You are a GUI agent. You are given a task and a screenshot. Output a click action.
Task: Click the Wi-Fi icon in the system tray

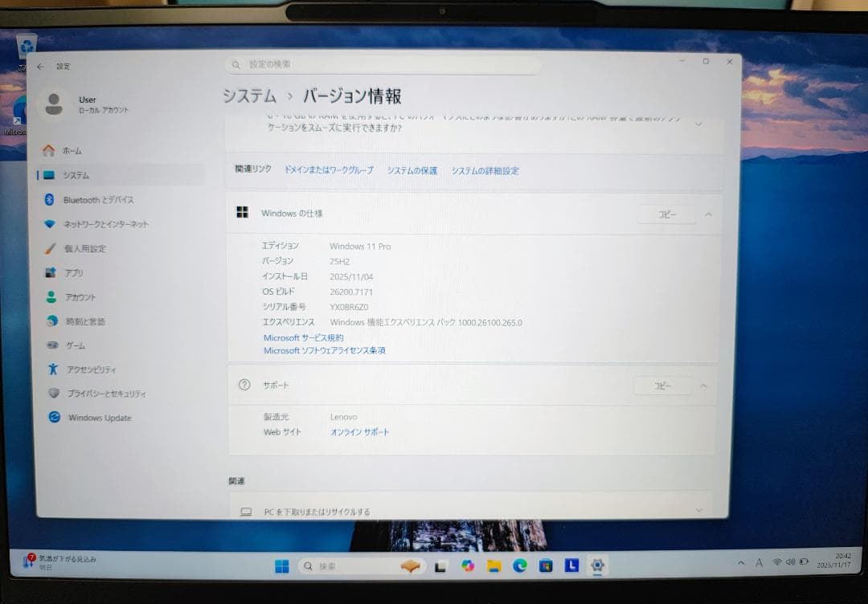coord(776,563)
